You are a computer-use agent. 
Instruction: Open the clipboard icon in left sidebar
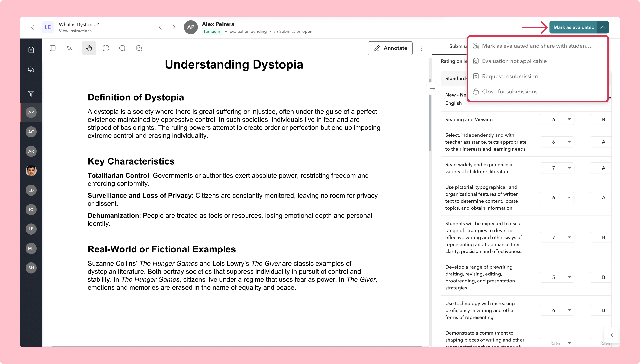pyautogui.click(x=31, y=50)
